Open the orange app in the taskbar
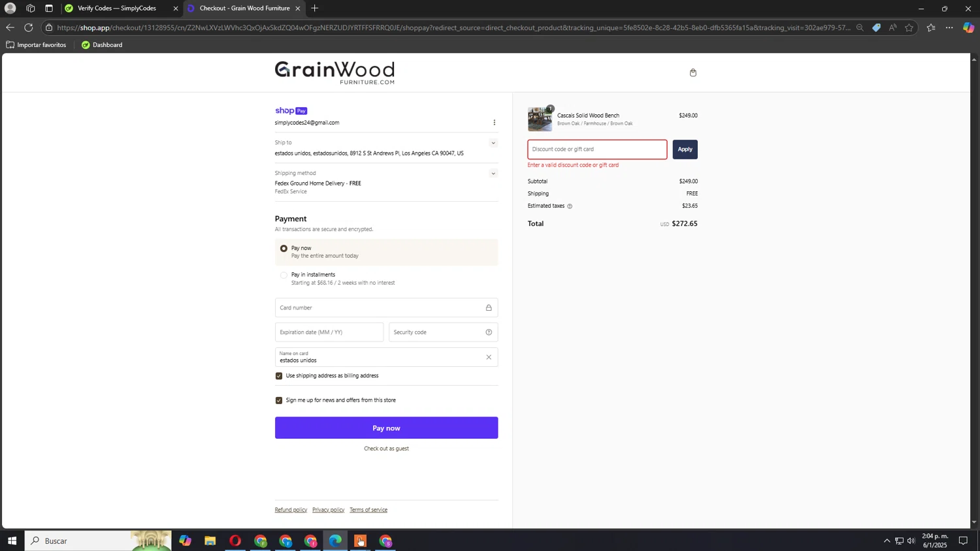980x551 pixels. [360, 541]
